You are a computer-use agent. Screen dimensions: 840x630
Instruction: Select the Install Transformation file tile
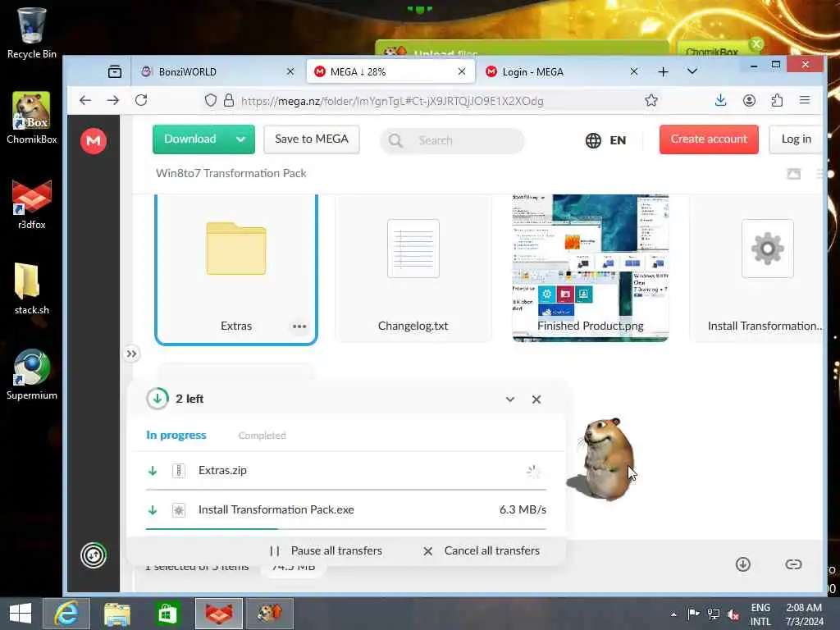pos(756,268)
